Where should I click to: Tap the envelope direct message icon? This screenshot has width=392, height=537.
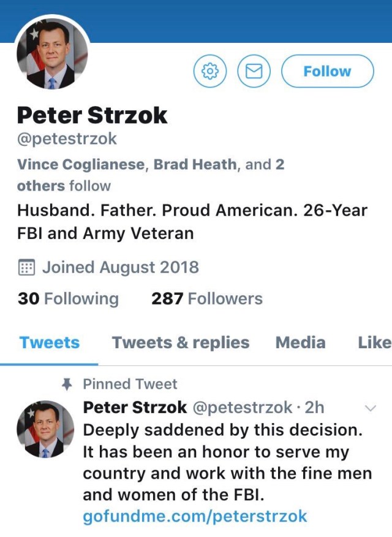(254, 72)
